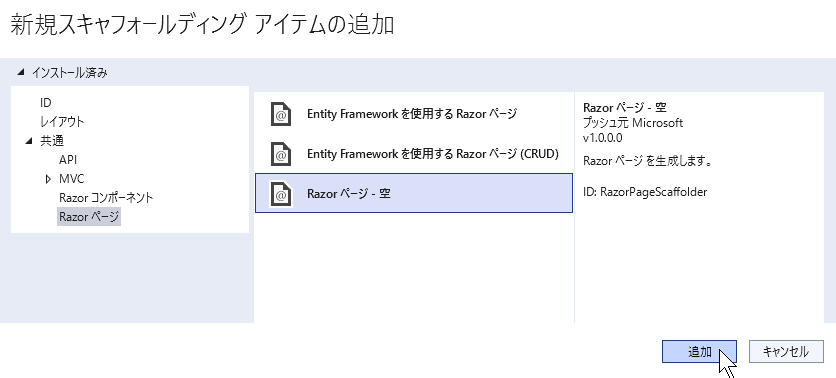Click the 追加 button

pyautogui.click(x=699, y=352)
